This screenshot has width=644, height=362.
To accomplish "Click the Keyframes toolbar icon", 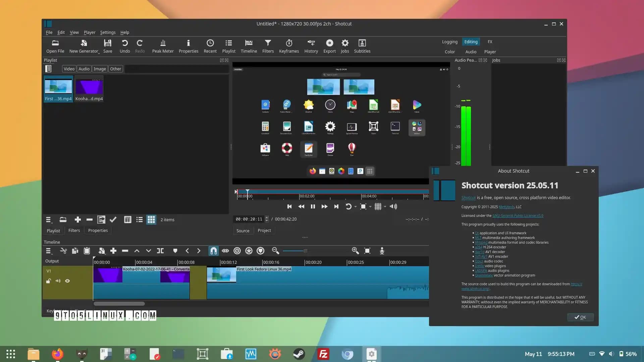I will click(289, 46).
